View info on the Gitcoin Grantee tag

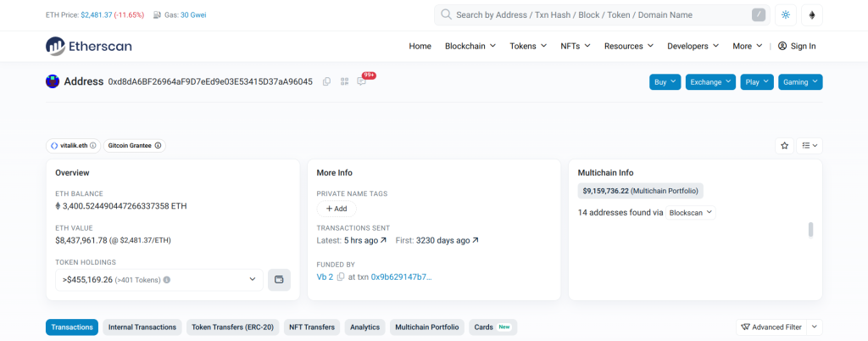pos(158,146)
